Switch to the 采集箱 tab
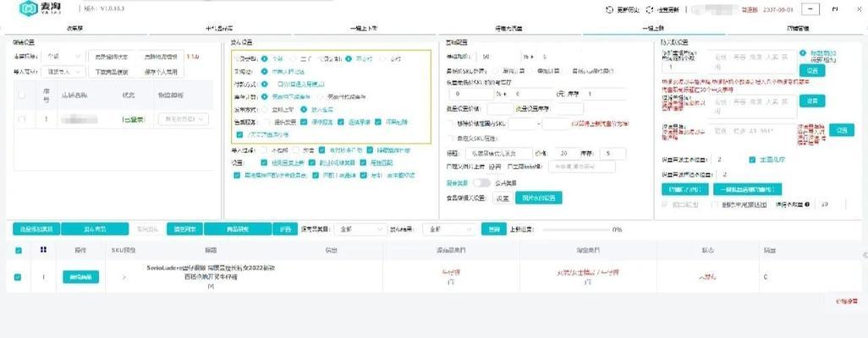This screenshot has width=868, height=338. [x=74, y=28]
